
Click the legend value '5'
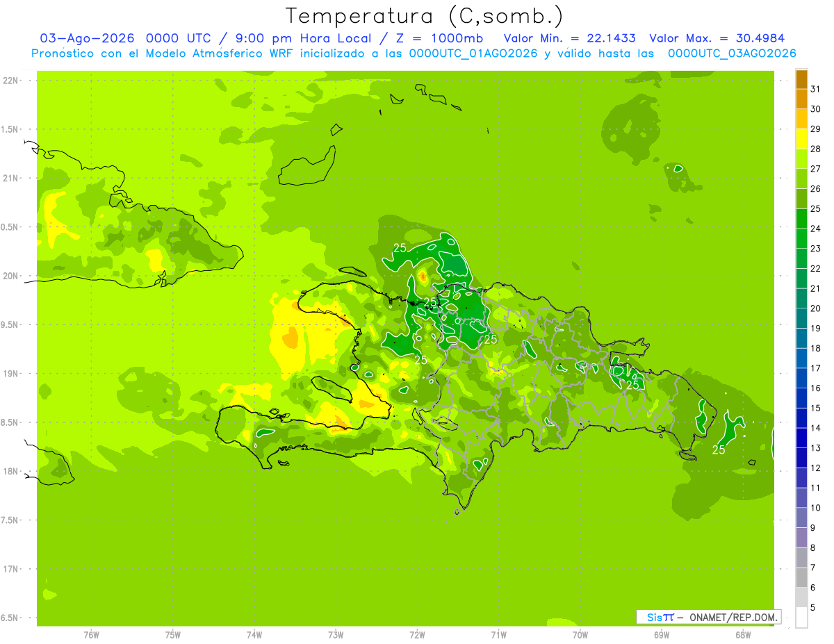tap(813, 608)
